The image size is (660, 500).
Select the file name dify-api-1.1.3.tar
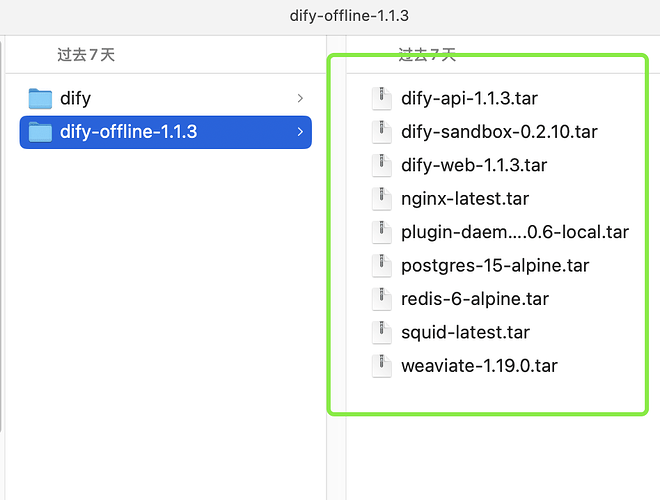point(469,98)
